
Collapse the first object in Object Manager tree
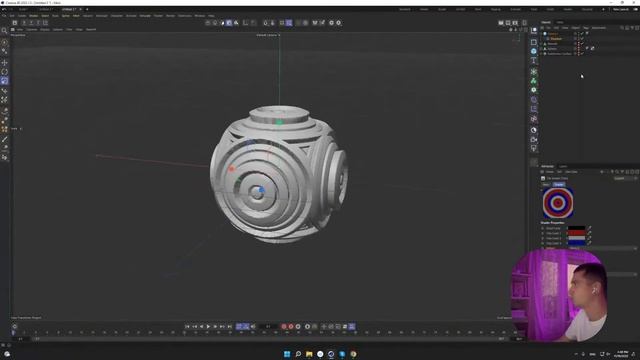[x=542, y=33]
